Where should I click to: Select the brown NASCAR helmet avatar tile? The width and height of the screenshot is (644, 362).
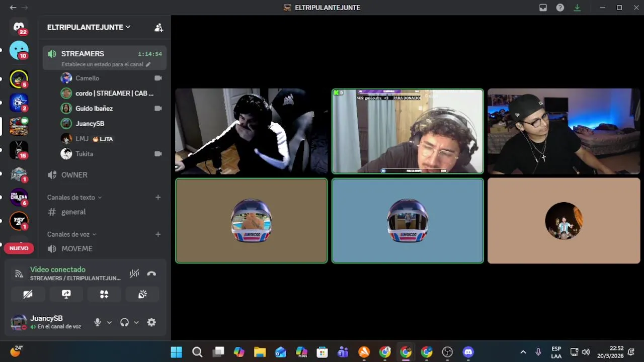tap(252, 221)
